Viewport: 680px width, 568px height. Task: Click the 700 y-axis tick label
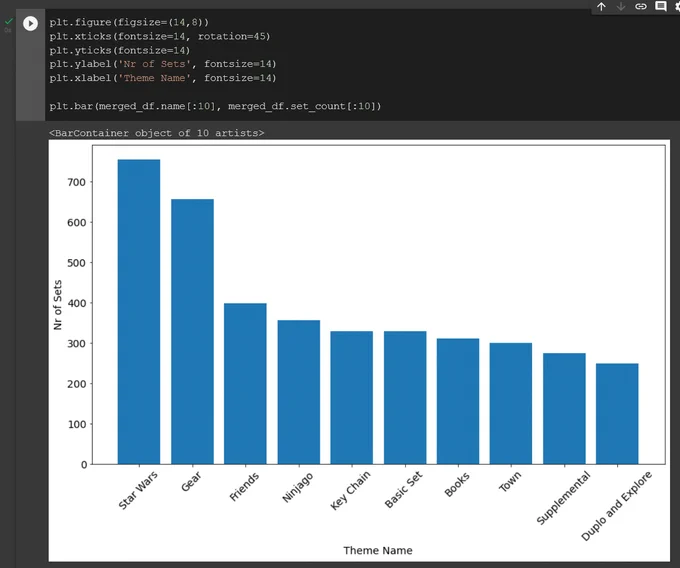click(x=76, y=183)
